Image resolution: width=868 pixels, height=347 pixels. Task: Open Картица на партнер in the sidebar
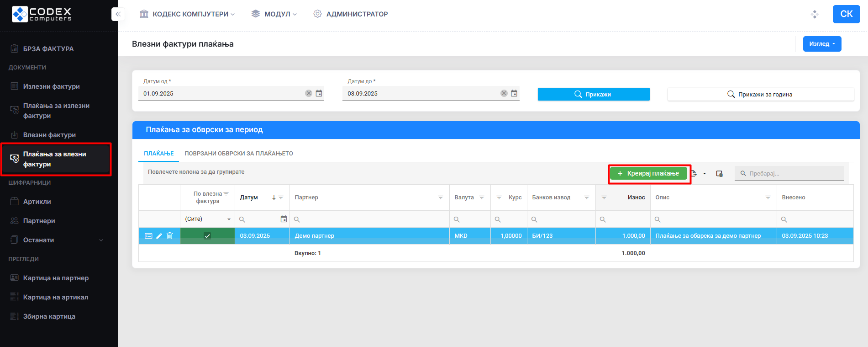(56, 278)
